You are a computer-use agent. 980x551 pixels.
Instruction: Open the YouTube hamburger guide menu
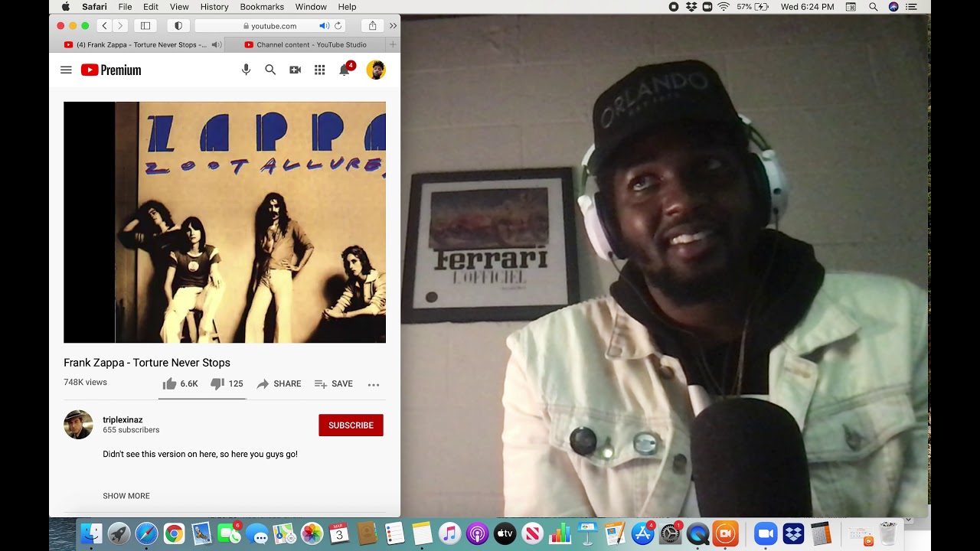click(66, 70)
